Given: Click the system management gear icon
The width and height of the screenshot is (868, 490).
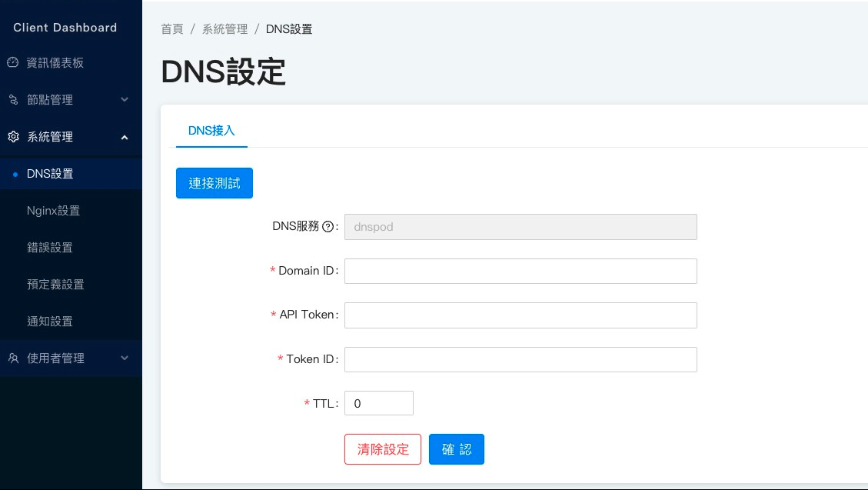Looking at the screenshot, I should pyautogui.click(x=12, y=137).
